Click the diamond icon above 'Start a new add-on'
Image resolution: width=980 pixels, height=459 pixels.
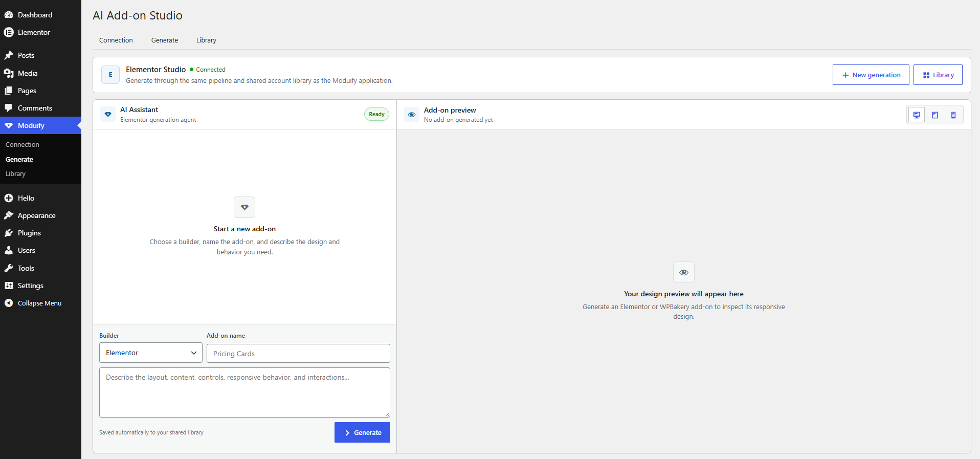click(x=244, y=207)
